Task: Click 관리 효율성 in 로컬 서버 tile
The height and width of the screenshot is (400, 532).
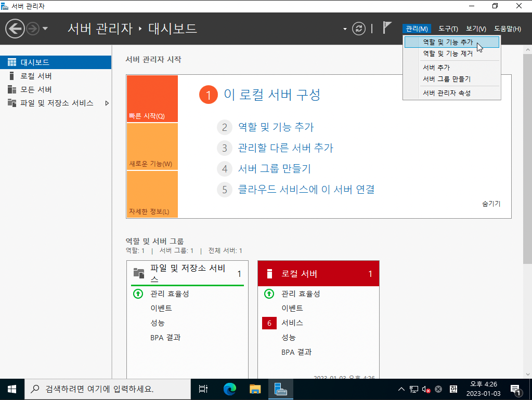Action: click(x=301, y=294)
